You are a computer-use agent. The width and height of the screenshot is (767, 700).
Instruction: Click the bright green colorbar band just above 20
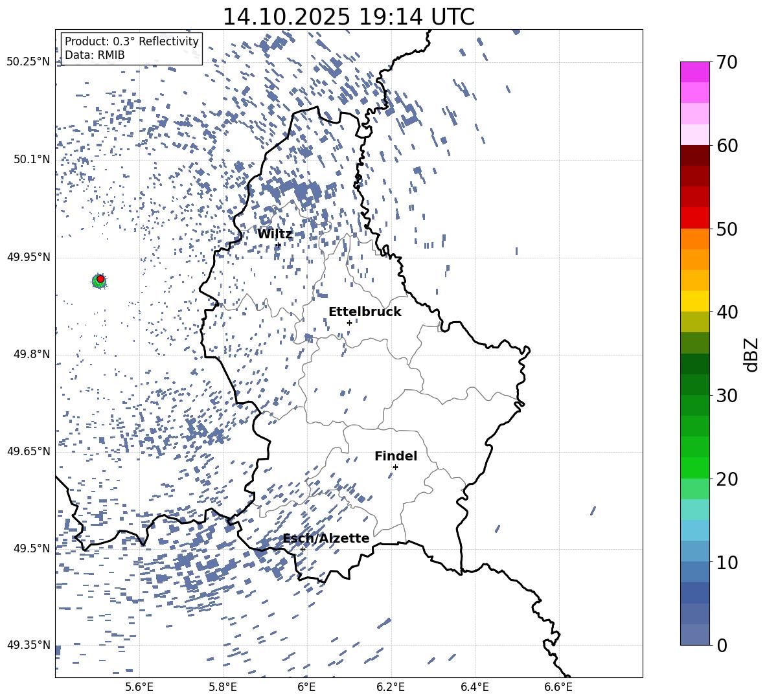695,468
